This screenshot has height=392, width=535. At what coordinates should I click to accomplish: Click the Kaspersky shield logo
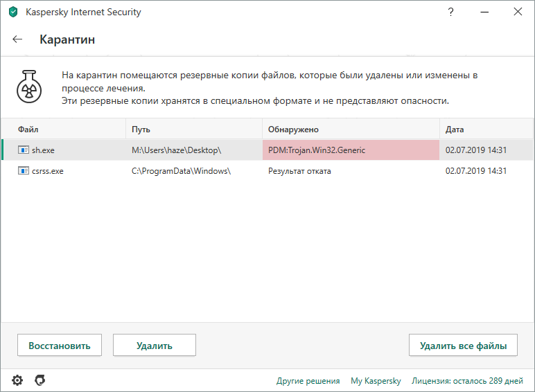click(x=12, y=12)
